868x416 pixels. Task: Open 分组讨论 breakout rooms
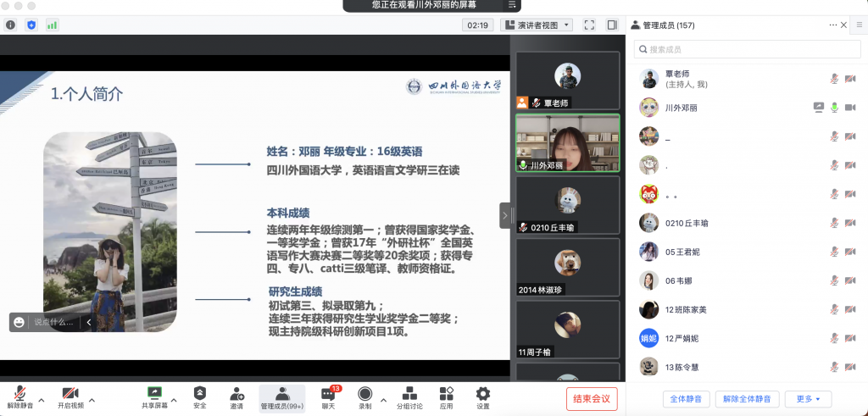coord(409,397)
